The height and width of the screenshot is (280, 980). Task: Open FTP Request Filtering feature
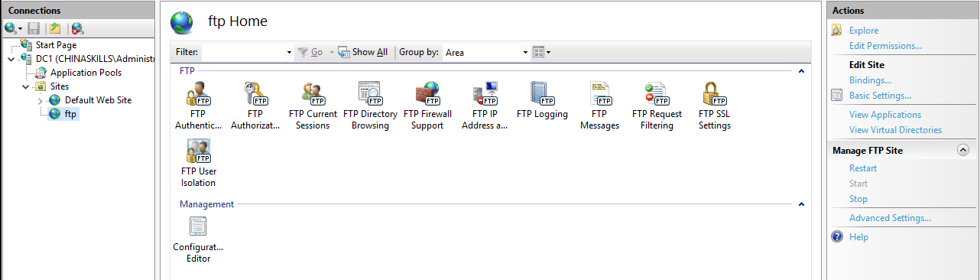tap(657, 106)
